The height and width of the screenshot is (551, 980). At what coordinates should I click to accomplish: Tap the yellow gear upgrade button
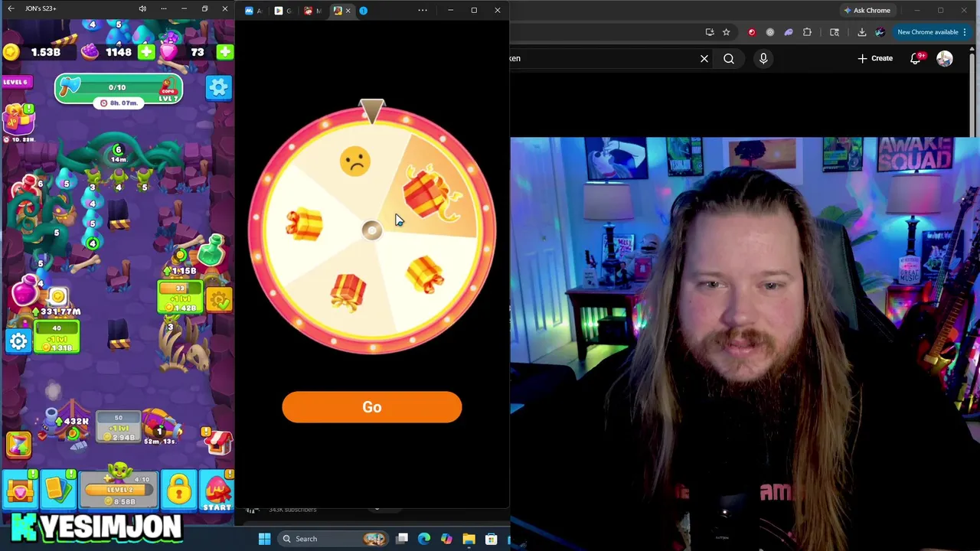[220, 299]
